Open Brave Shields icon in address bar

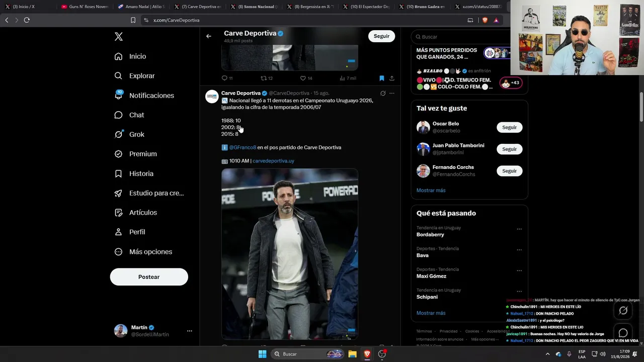click(x=485, y=20)
